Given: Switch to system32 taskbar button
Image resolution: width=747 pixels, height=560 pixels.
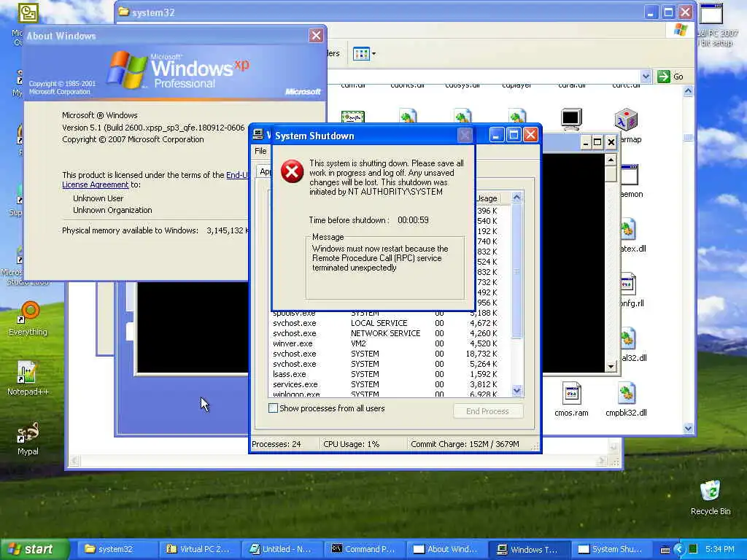Looking at the screenshot, I should pos(117,549).
